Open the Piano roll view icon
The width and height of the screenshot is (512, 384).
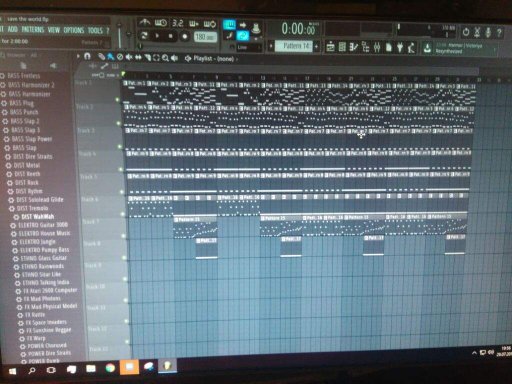tap(354, 47)
